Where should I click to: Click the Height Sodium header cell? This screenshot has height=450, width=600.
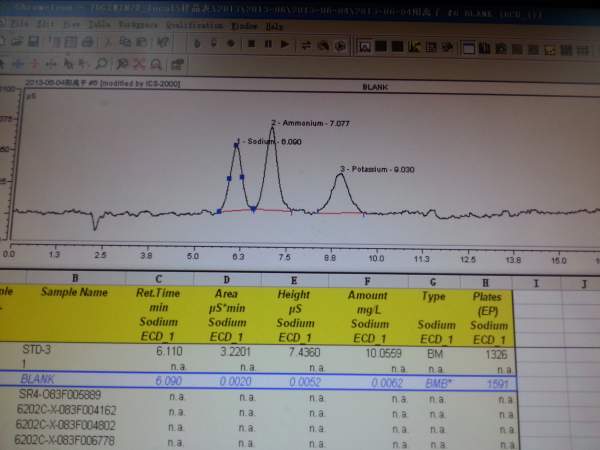pos(294,316)
